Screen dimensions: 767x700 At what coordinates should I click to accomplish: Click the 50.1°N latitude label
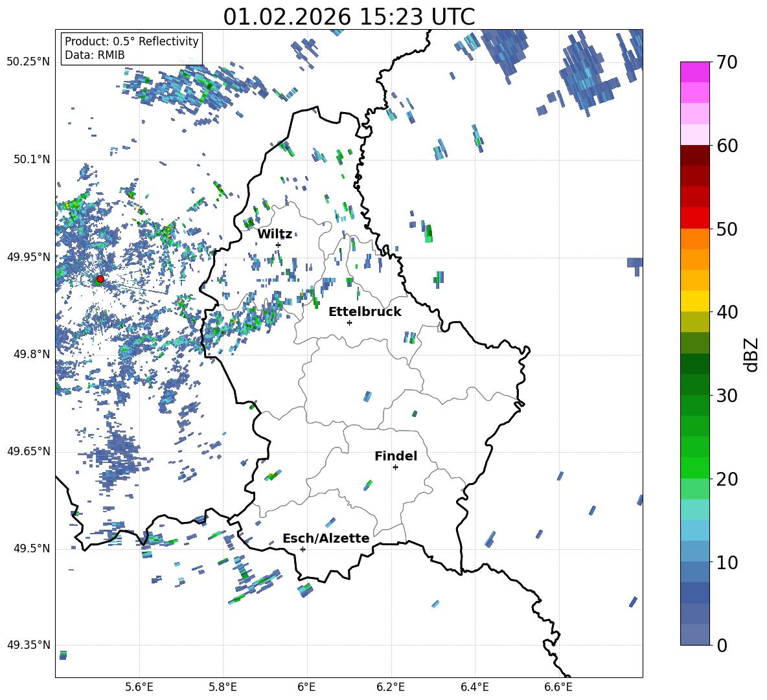tap(32, 160)
